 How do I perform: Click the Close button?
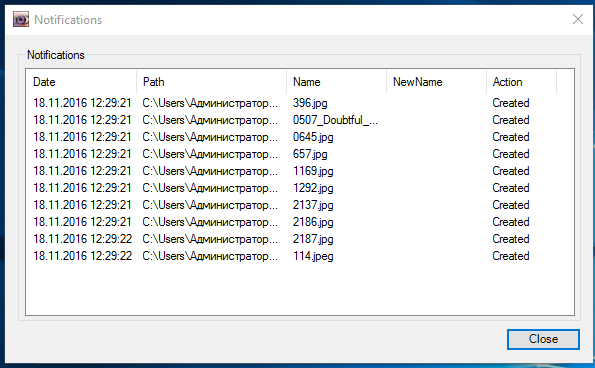pos(543,339)
